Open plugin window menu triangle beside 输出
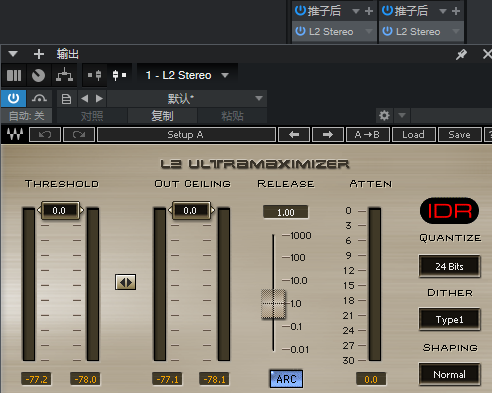492x393 pixels. pyautogui.click(x=13, y=54)
